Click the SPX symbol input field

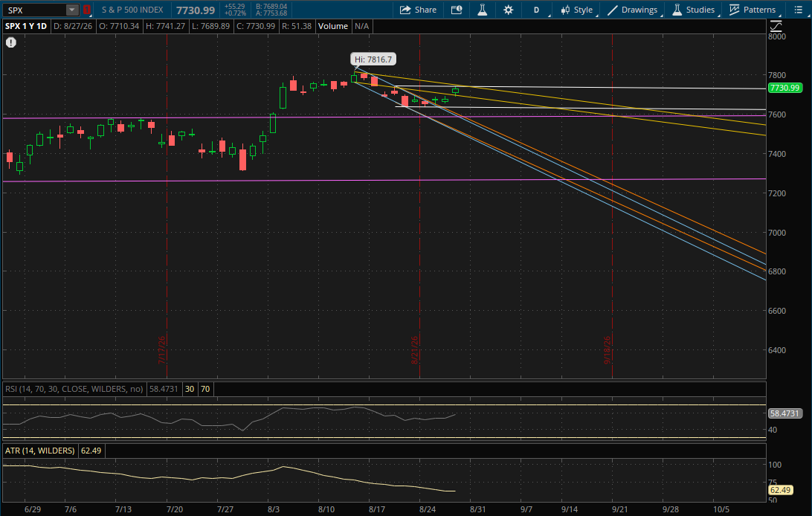[35, 10]
